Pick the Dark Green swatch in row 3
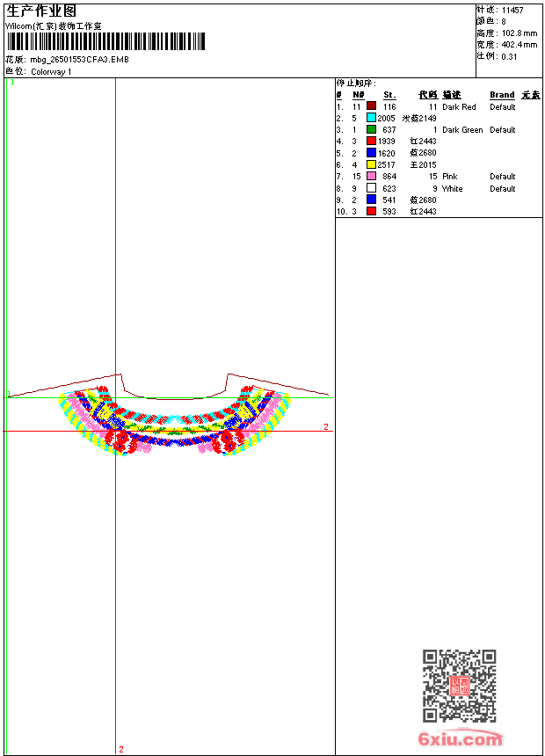Viewport: 545px width, 756px height. tap(371, 129)
